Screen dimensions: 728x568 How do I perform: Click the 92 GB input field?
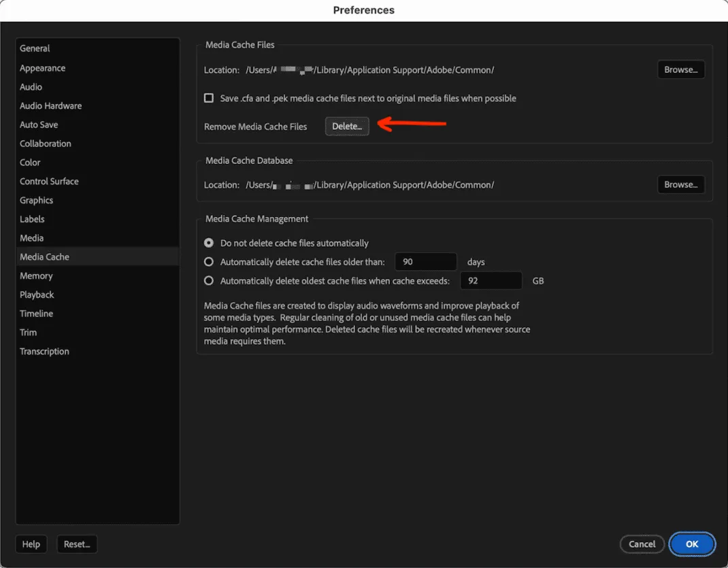tap(491, 281)
